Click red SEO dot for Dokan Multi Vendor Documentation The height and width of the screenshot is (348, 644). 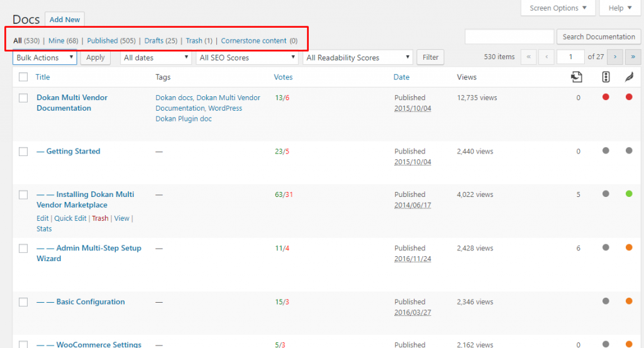point(606,97)
